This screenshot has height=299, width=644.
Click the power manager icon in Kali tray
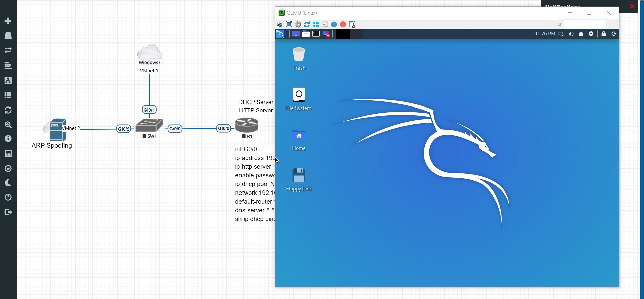(591, 34)
